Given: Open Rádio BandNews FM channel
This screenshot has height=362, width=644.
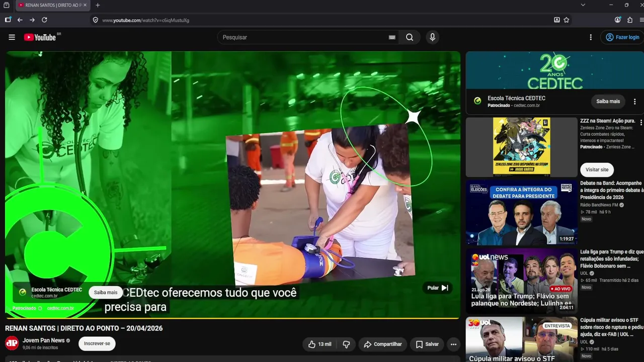Looking at the screenshot, I should tap(599, 205).
